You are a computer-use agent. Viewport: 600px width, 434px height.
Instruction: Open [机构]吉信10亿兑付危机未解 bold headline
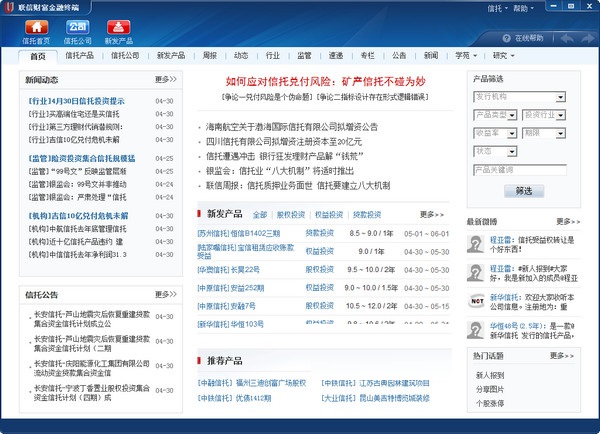pos(78,216)
